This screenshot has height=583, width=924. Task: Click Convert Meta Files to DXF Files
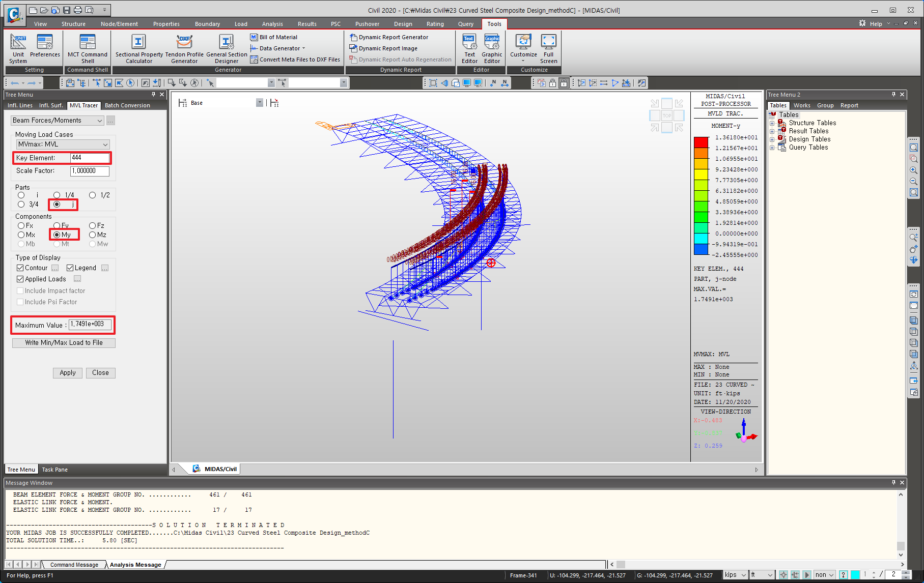click(x=295, y=60)
